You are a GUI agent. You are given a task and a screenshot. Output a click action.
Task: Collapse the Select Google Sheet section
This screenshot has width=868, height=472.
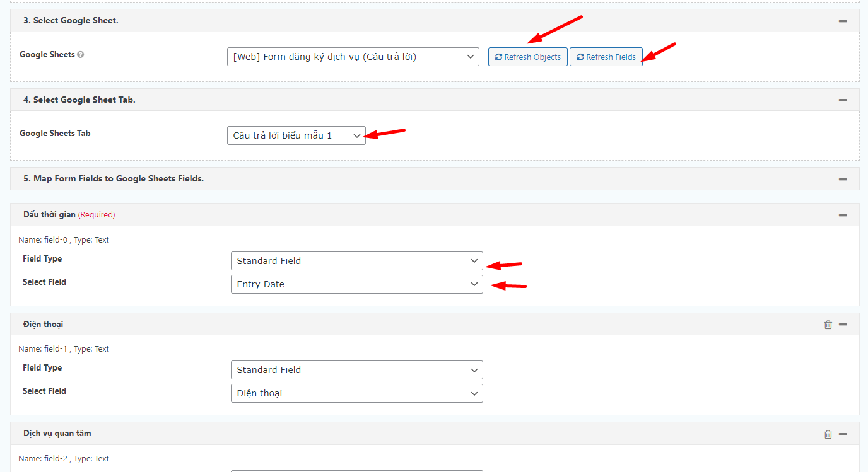pos(843,21)
